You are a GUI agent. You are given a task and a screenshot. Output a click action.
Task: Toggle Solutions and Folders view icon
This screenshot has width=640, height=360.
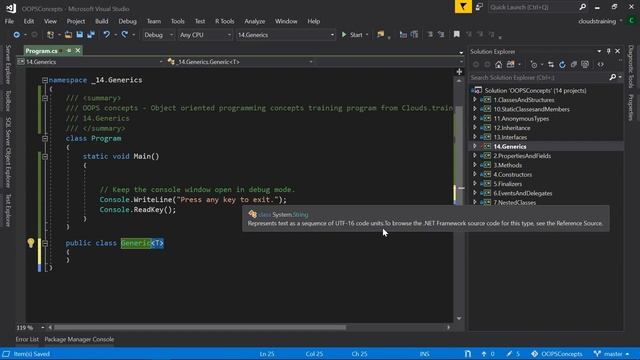coord(510,64)
